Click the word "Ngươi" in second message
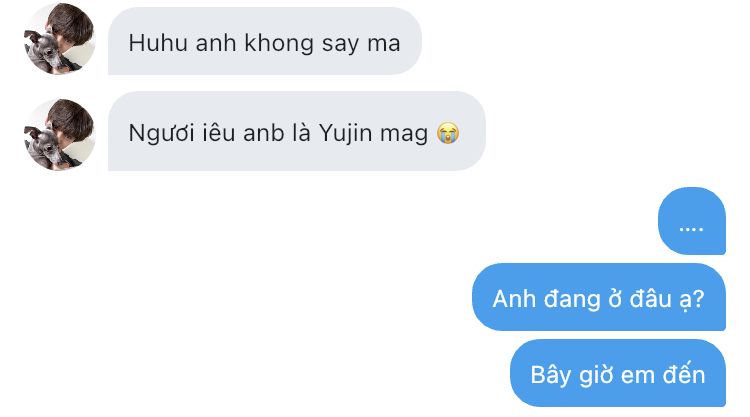This screenshot has height=417, width=750. 161,133
